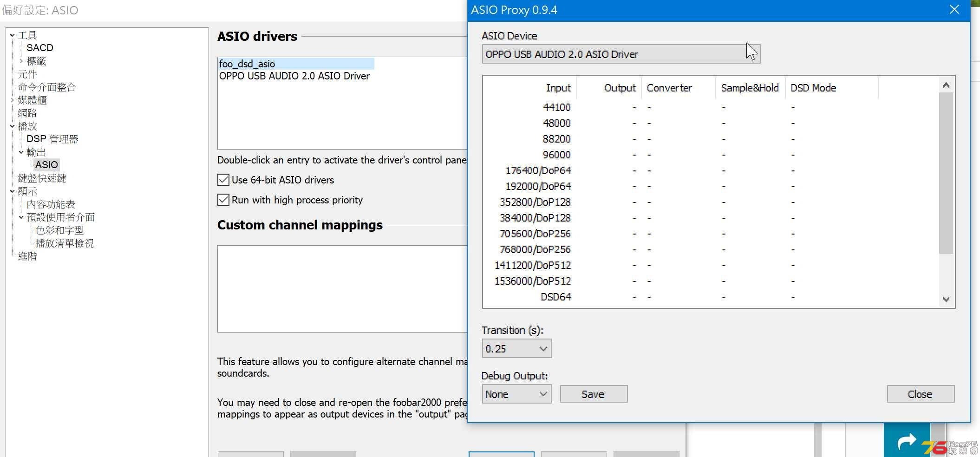
Task: Click the Output column header
Action: tap(609, 88)
